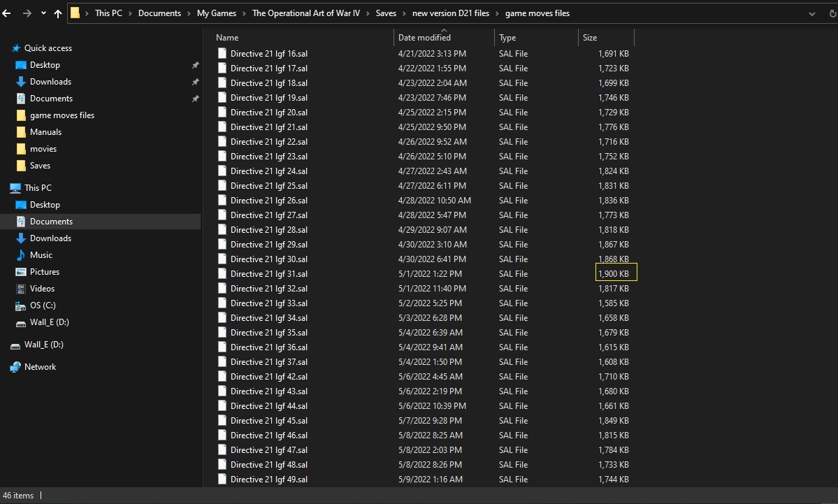The width and height of the screenshot is (838, 504).
Task: Select This PC computer icon
Action: click(15, 187)
